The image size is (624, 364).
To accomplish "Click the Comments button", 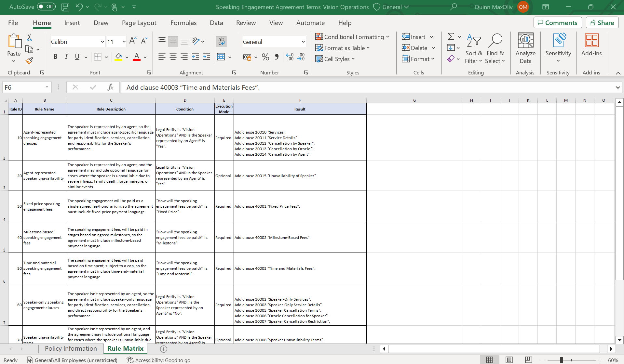I will click(558, 22).
